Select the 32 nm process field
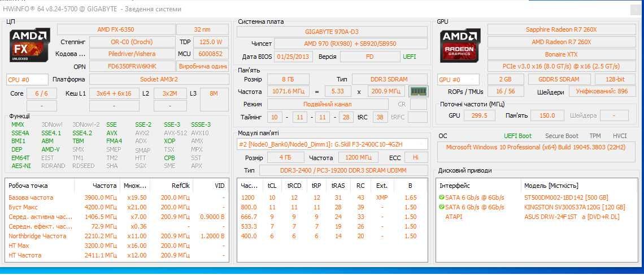This screenshot has width=644, height=275. point(202,29)
